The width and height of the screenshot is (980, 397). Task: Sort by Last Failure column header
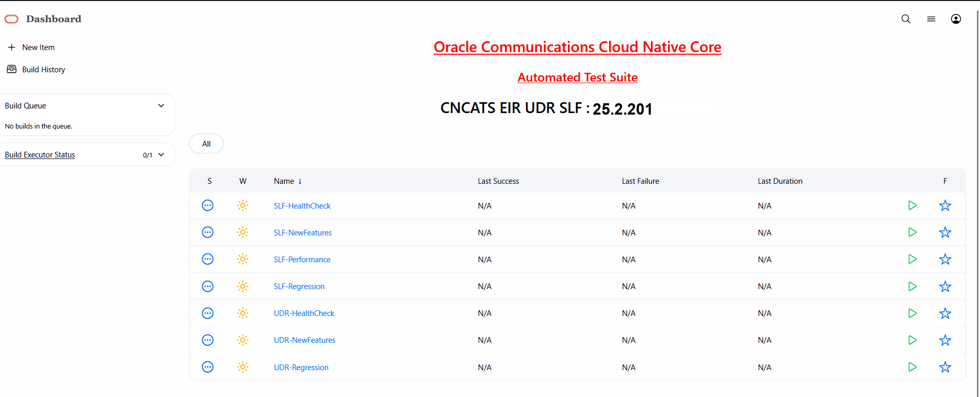[641, 181]
